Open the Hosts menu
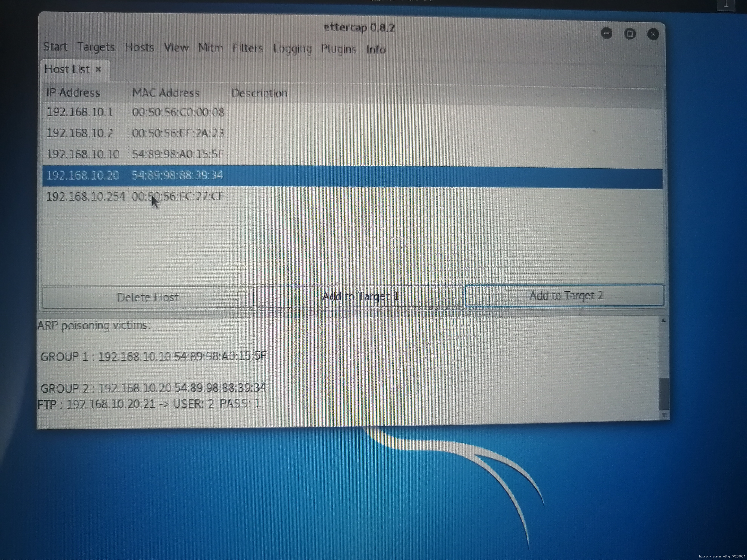Image resolution: width=747 pixels, height=560 pixels. [139, 47]
